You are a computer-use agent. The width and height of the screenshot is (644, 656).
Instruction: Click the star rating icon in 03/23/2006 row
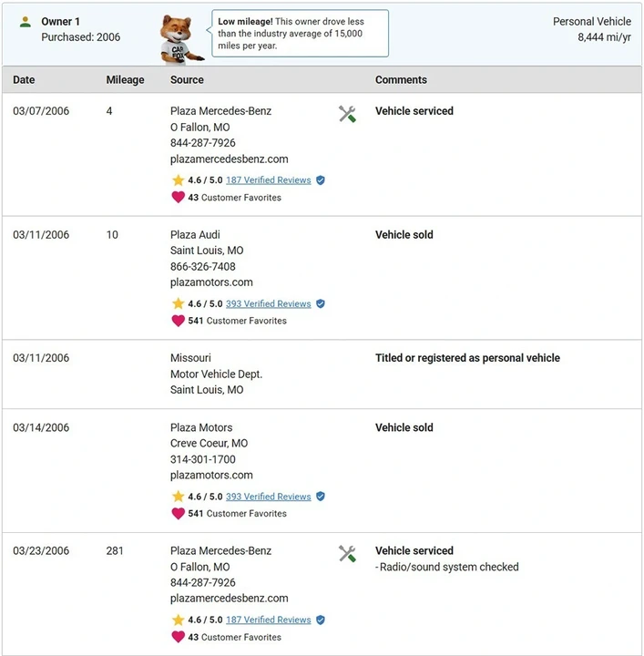pos(179,620)
